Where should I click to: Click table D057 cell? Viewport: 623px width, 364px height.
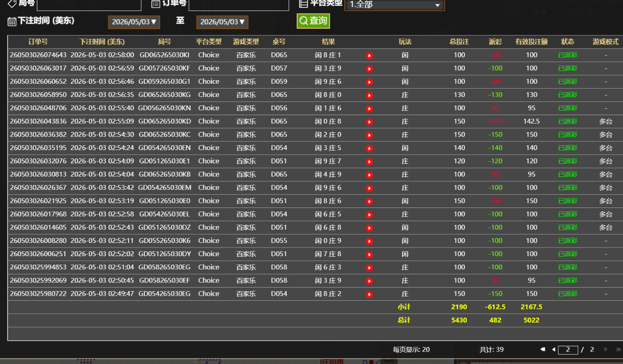point(279,68)
